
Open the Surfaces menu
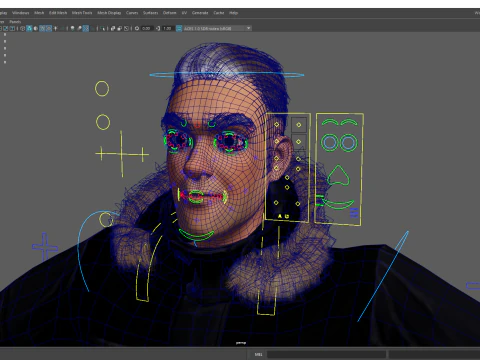[x=150, y=13]
